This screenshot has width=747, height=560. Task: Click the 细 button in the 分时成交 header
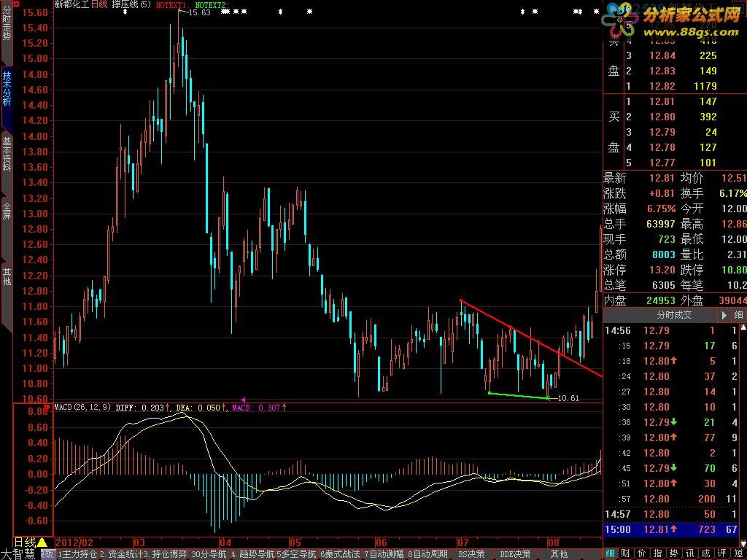[x=738, y=315]
